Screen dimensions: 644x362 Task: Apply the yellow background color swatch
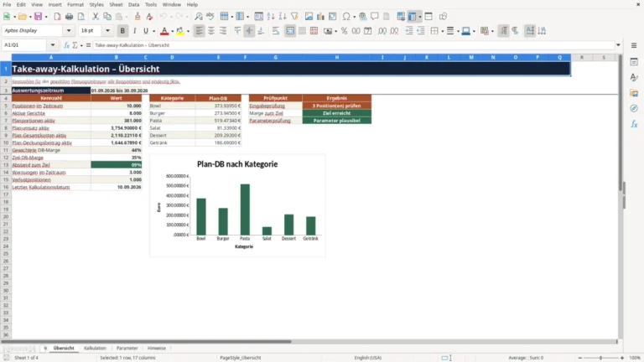[x=180, y=31]
